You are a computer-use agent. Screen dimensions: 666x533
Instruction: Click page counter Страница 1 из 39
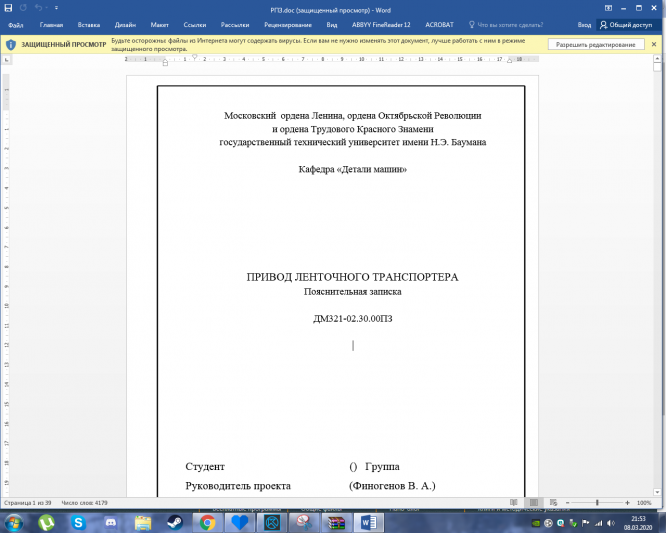click(x=28, y=503)
